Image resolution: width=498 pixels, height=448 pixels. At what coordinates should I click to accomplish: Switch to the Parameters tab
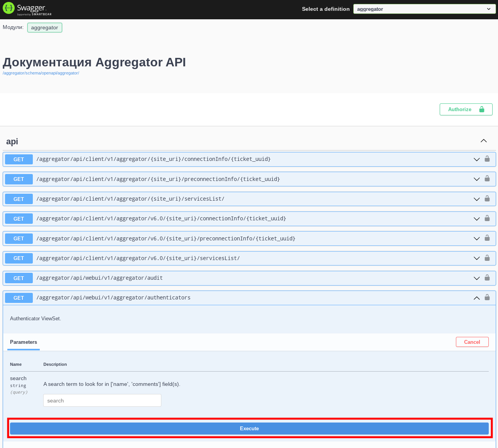click(24, 342)
